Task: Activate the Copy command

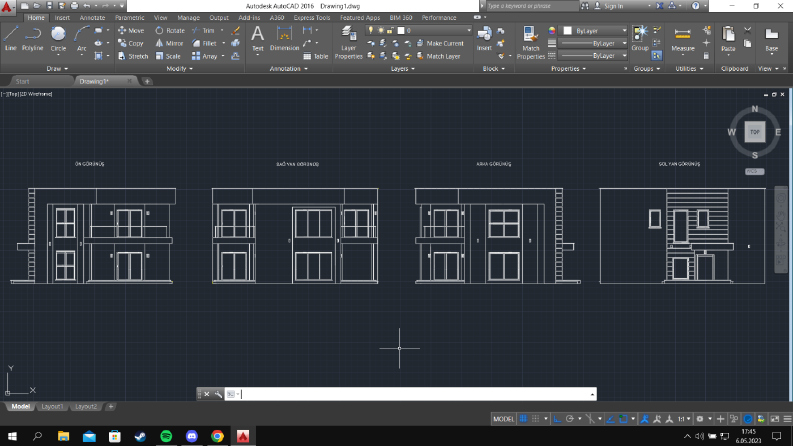Action: point(131,43)
